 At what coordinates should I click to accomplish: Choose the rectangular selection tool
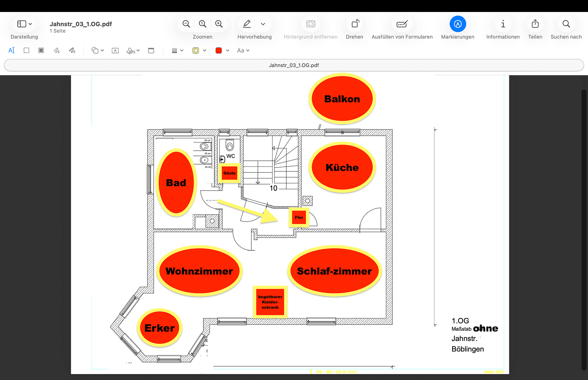pyautogui.click(x=26, y=50)
